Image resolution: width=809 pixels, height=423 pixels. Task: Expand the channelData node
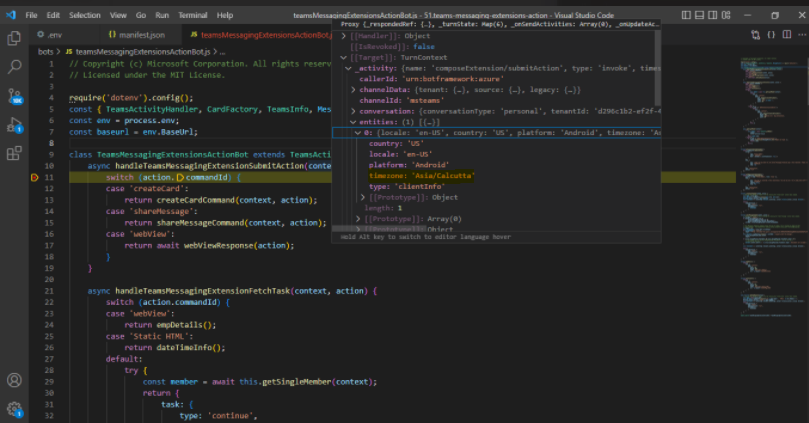353,90
